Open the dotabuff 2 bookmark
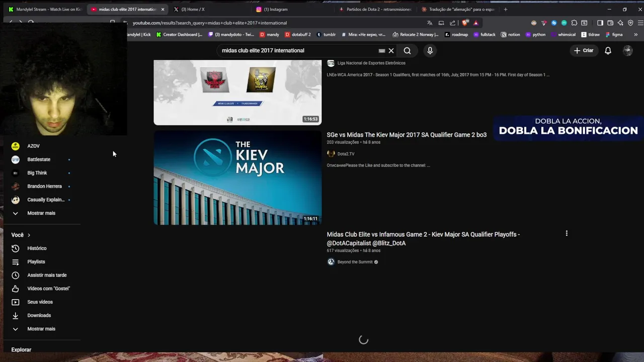The image size is (644, 362). (297, 35)
